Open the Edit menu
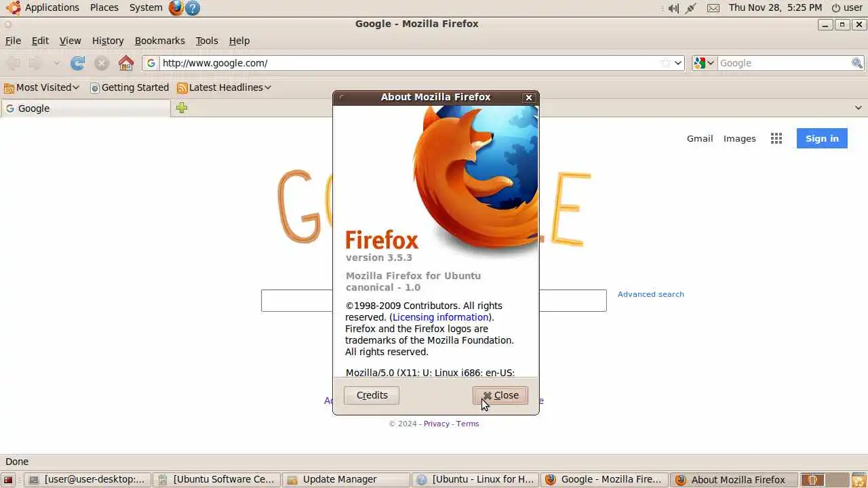Image resolution: width=868 pixels, height=488 pixels. (x=40, y=41)
